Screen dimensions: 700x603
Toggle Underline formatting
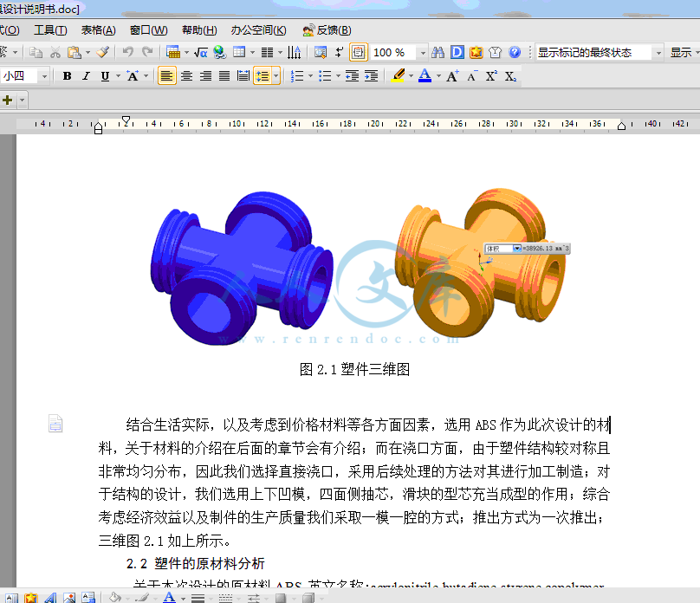point(105,76)
